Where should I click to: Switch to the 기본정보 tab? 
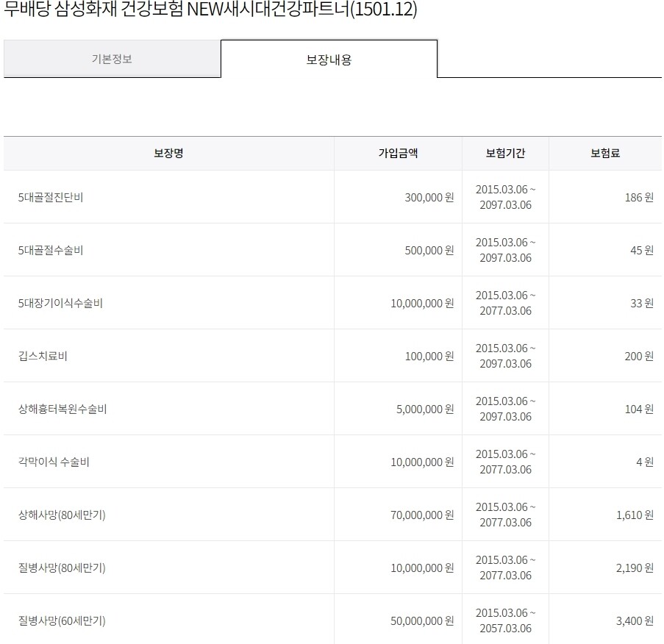pyautogui.click(x=112, y=59)
